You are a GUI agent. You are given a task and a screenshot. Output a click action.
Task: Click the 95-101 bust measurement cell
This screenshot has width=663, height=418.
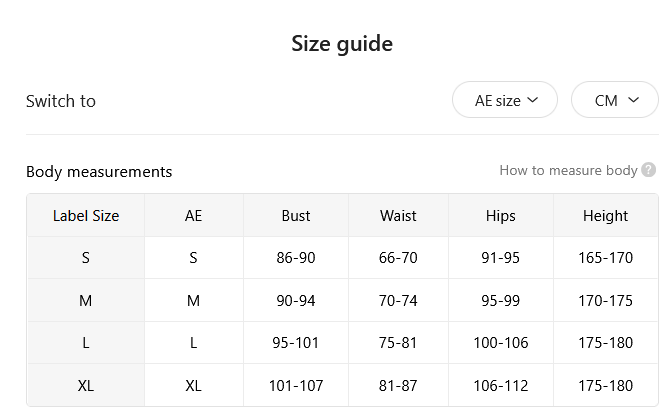coord(296,342)
